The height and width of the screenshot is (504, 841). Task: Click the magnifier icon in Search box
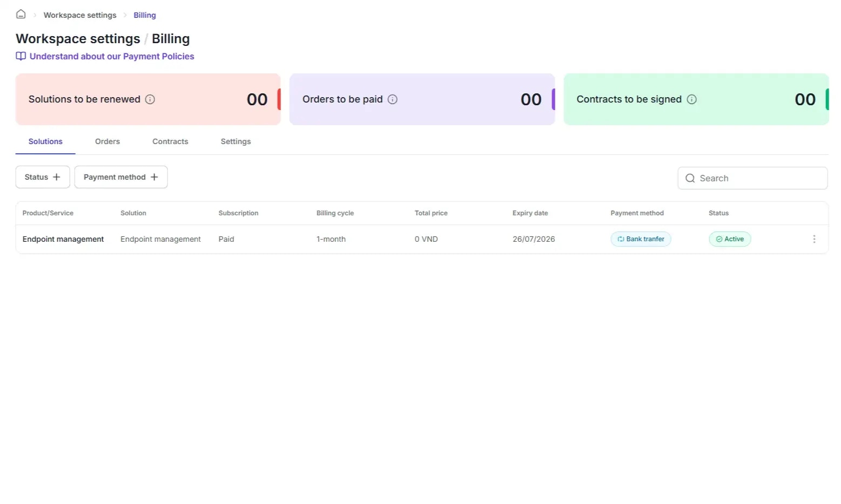point(690,178)
